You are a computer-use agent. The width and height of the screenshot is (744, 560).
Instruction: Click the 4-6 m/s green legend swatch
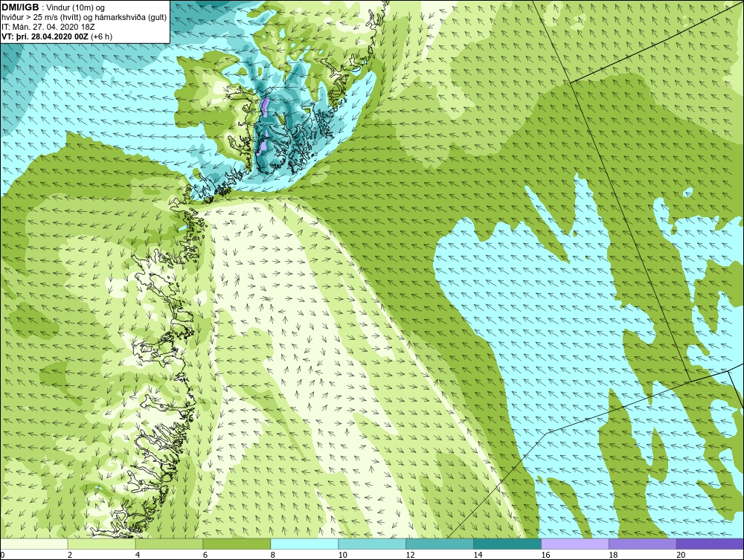click(x=169, y=544)
